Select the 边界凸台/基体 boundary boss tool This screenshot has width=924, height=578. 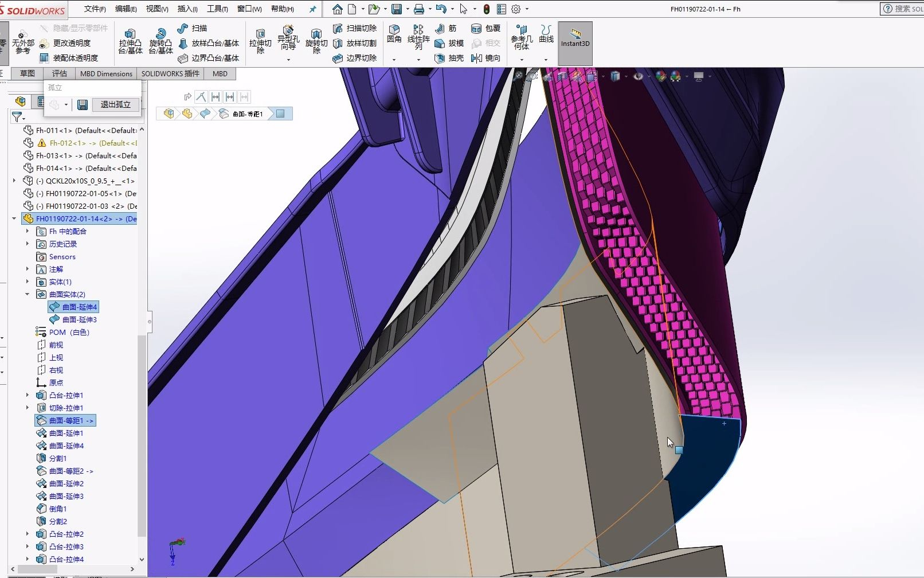click(x=209, y=58)
